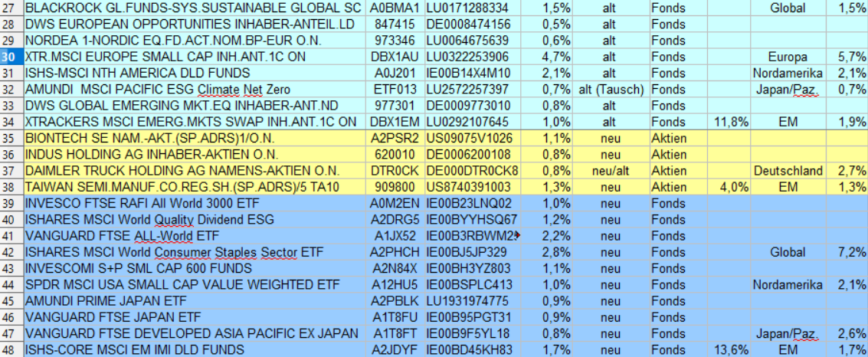Click ISIN cell LU1931974775
Viewport: 868px width, 357px height.
pyautogui.click(x=473, y=301)
